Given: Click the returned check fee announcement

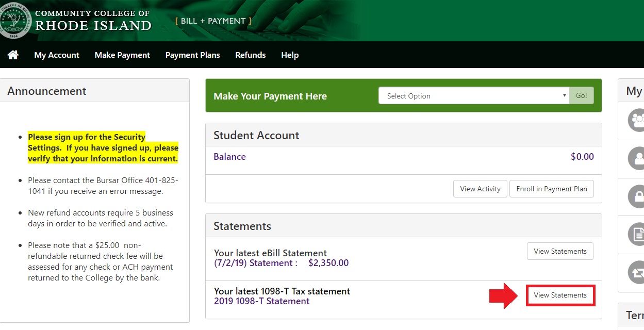Looking at the screenshot, I should [x=101, y=261].
